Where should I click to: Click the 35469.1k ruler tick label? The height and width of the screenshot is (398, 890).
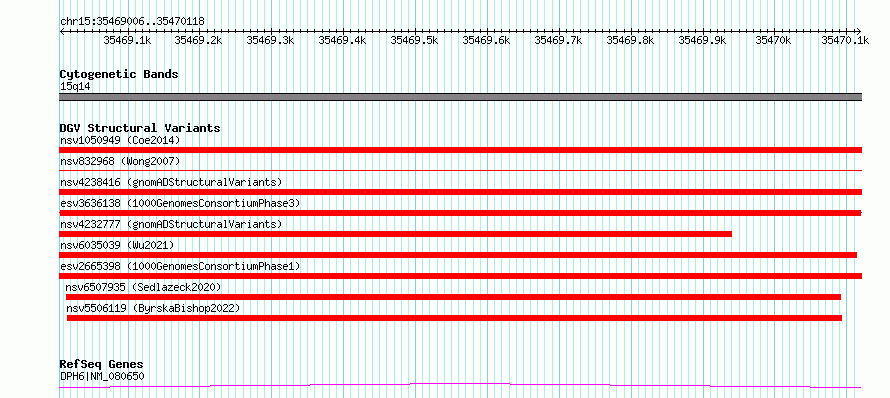pyautogui.click(x=127, y=40)
